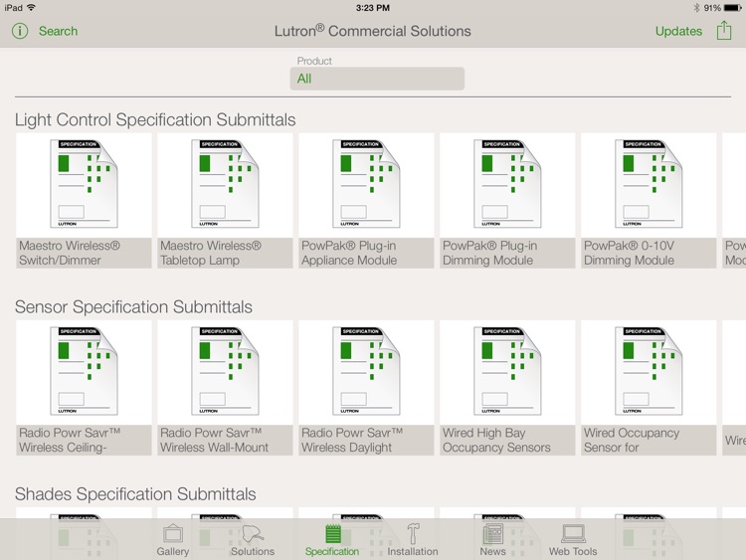The image size is (746, 560).
Task: Select 'Radio Powr Savr™ Wireless Wall-Mount' caption
Action: click(225, 440)
